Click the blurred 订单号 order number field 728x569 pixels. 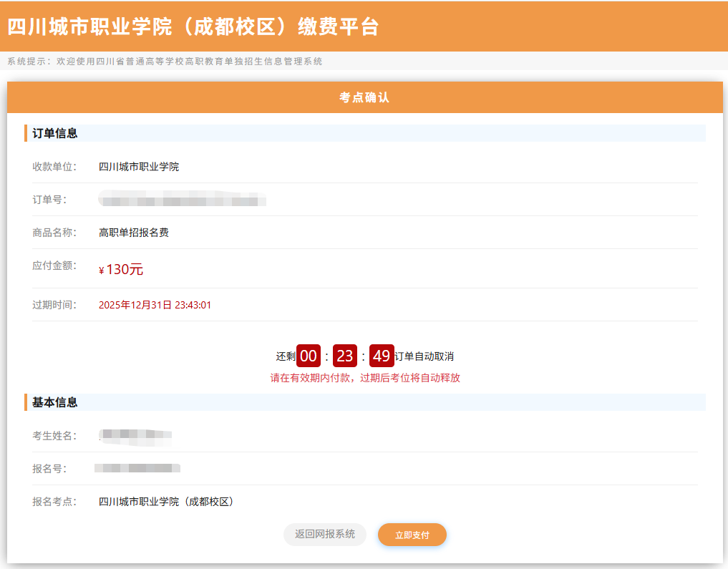click(179, 200)
